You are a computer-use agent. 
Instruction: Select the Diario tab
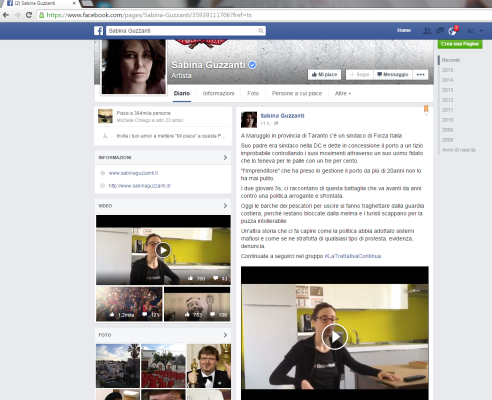click(182, 93)
